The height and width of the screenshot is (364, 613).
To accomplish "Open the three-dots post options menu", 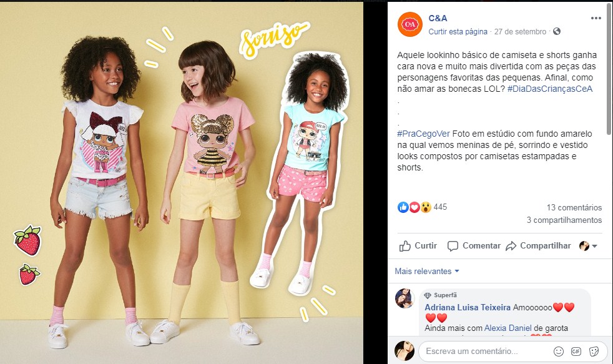I will coord(596,18).
